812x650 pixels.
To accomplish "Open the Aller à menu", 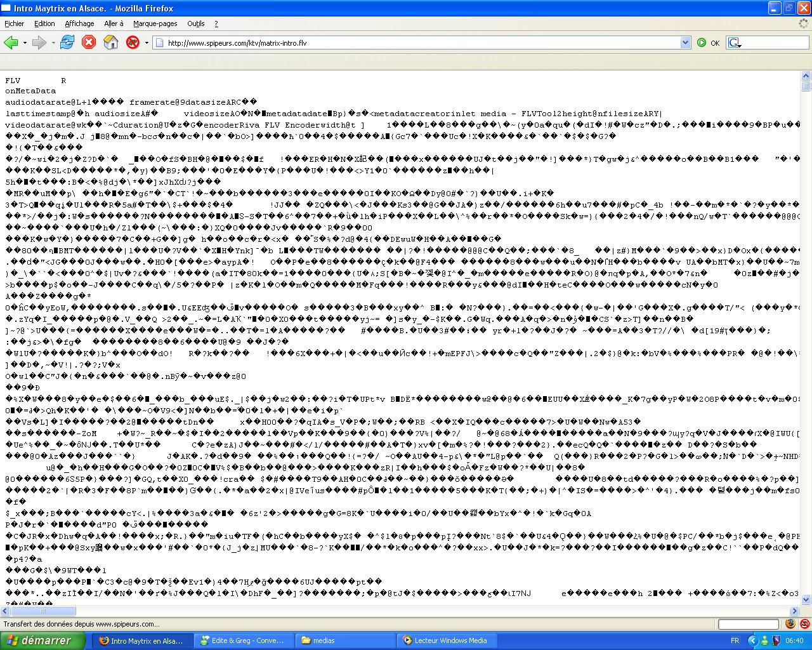I will tap(114, 23).
